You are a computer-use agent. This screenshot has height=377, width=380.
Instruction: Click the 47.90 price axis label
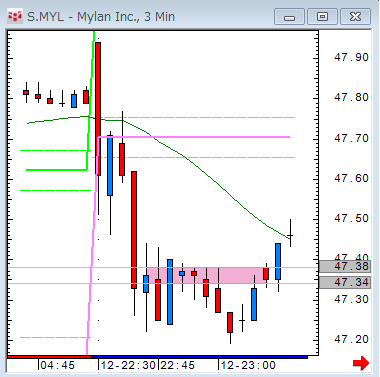pyautogui.click(x=351, y=57)
